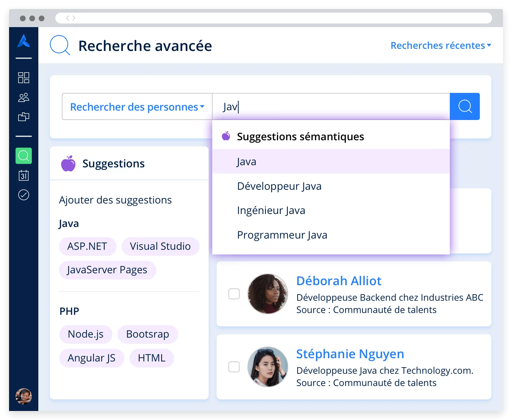The width and height of the screenshot is (512, 420).
Task: Open Déborah Alliot's profile link
Action: [338, 281]
